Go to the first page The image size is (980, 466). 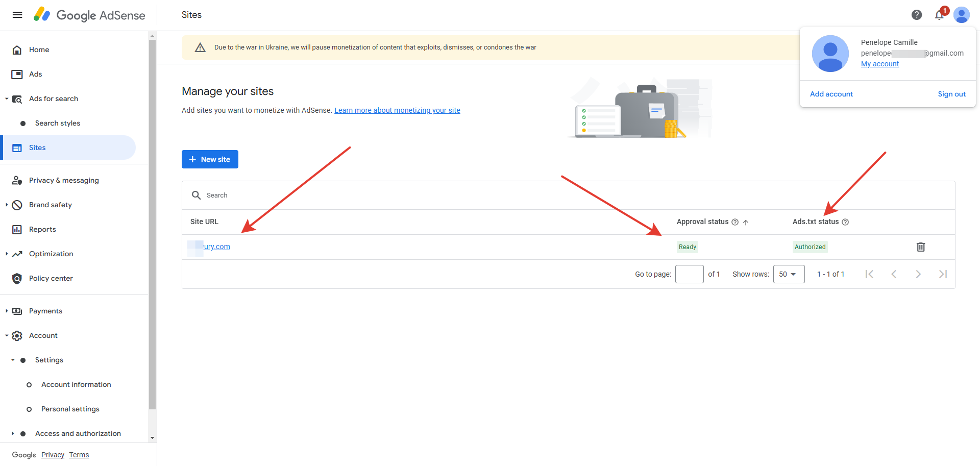click(869, 274)
